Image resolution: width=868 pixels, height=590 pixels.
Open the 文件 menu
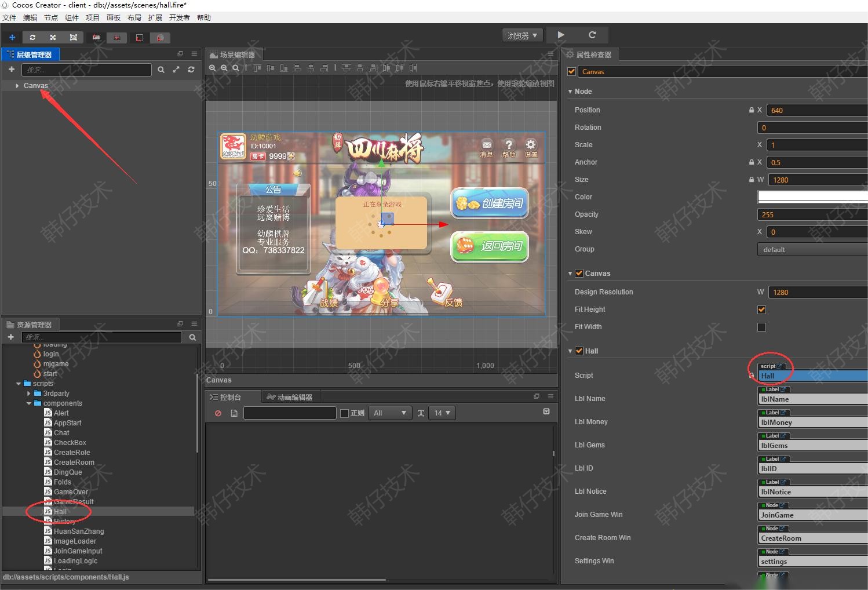[x=9, y=17]
